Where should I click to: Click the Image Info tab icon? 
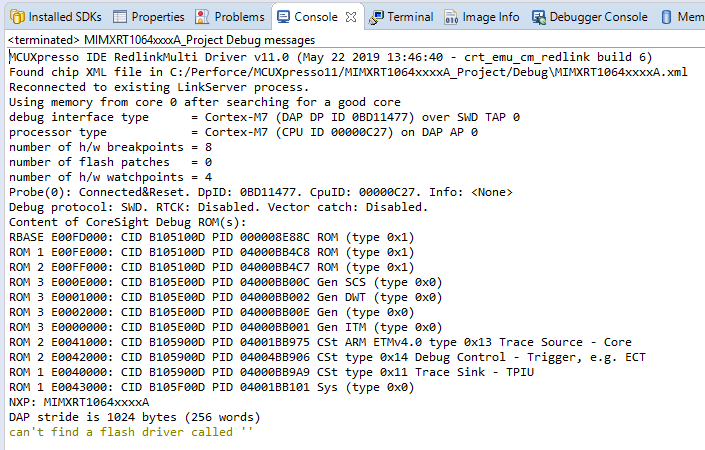pos(451,17)
